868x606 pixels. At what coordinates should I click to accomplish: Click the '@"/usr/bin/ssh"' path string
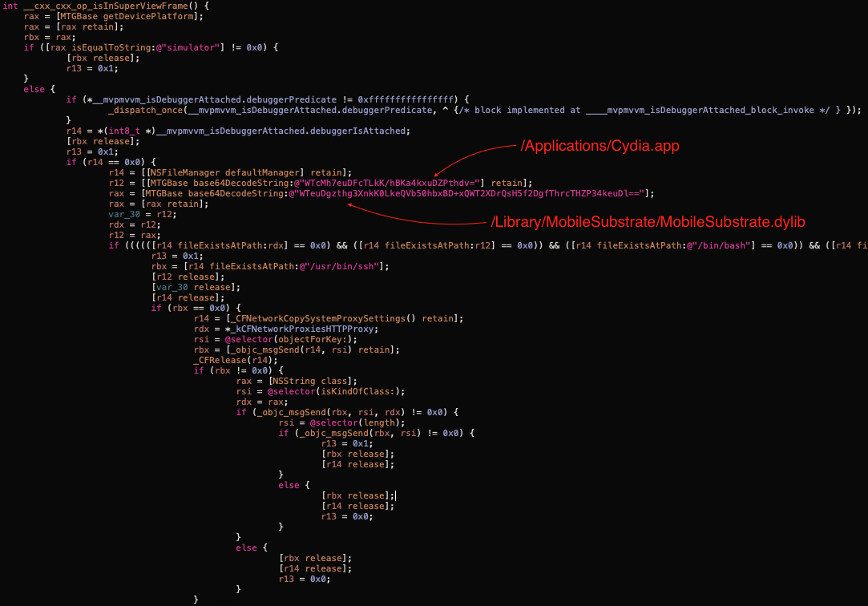tap(339, 266)
